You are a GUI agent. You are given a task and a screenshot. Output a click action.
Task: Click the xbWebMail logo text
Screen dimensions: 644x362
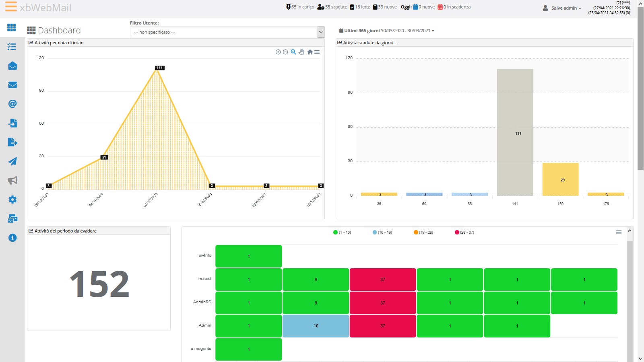[x=45, y=8]
